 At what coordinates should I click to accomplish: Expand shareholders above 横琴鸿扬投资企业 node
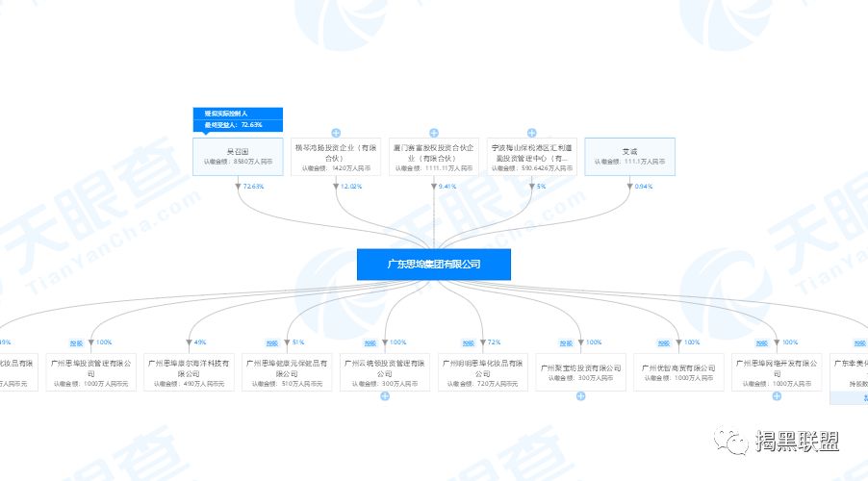(x=336, y=133)
